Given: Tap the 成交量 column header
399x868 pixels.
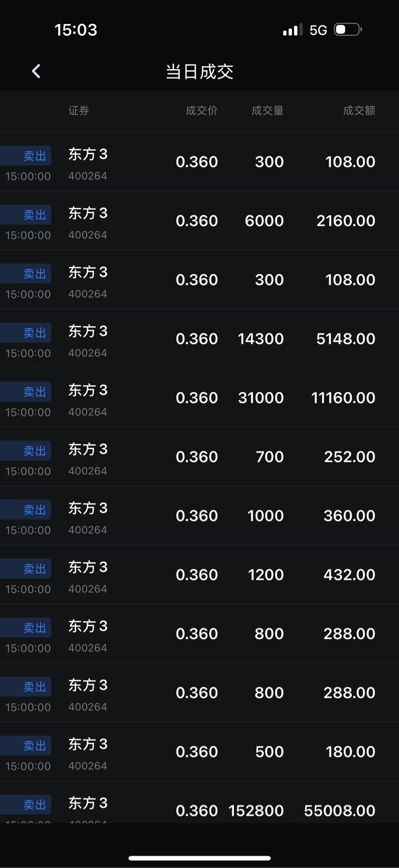Looking at the screenshot, I should point(267,110).
